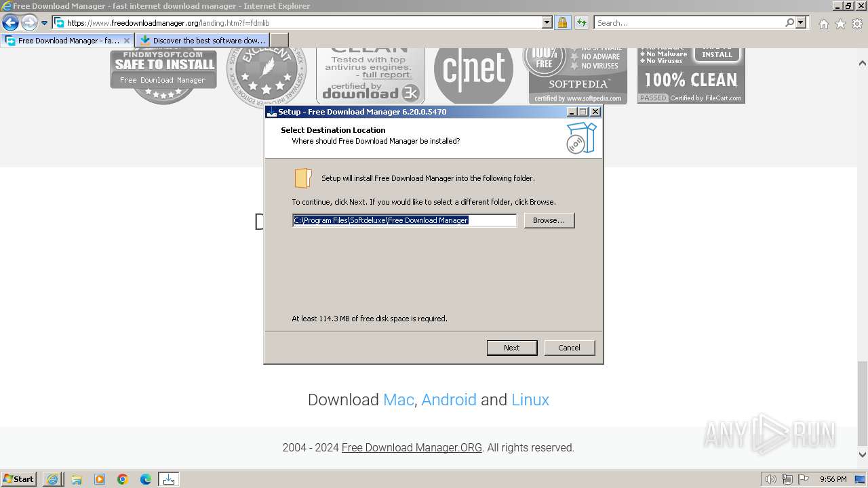The height and width of the screenshot is (488, 868).
Task: Focus the installation folder path field
Action: coord(404,220)
